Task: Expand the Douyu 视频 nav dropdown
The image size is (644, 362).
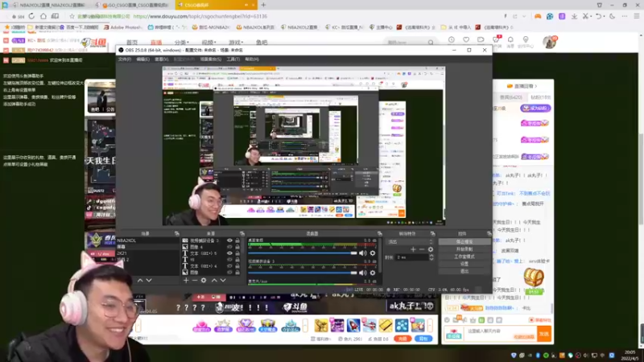Action: tap(208, 43)
